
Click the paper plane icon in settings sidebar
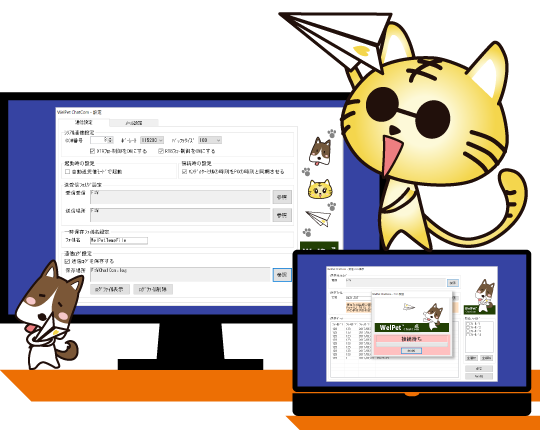tap(319, 218)
